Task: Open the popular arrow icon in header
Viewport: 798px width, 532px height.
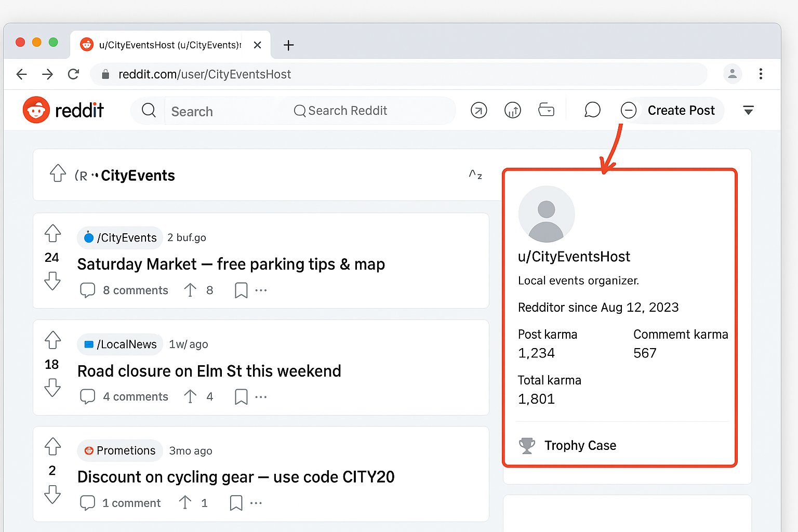Action: (x=478, y=110)
